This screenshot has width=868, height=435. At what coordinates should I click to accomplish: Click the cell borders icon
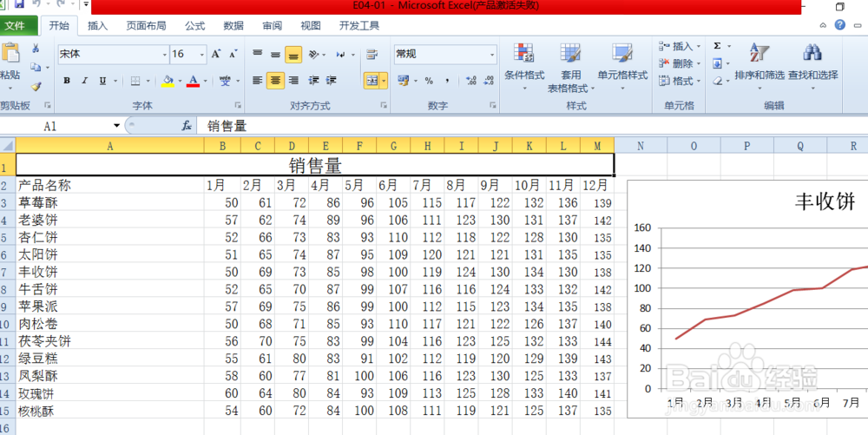[x=135, y=81]
